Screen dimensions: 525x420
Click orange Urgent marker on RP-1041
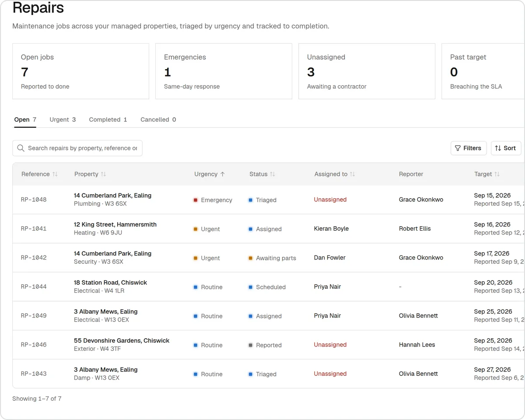pos(196,229)
